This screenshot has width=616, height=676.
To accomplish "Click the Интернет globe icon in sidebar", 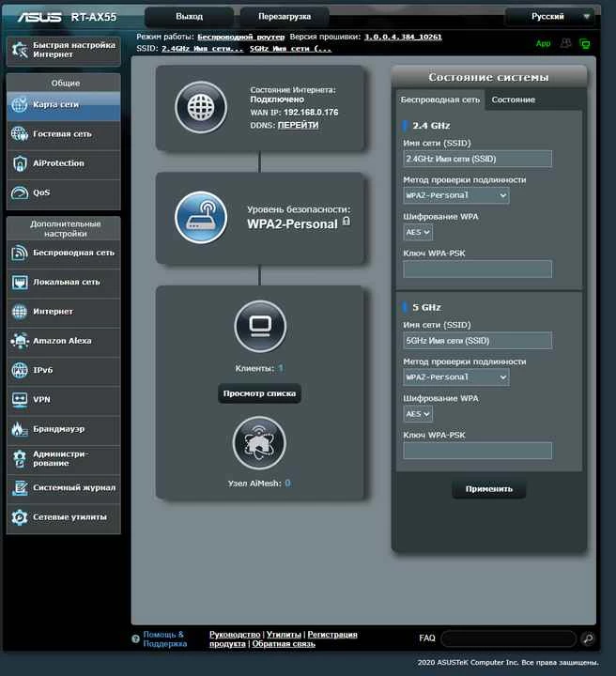I will click(x=20, y=312).
